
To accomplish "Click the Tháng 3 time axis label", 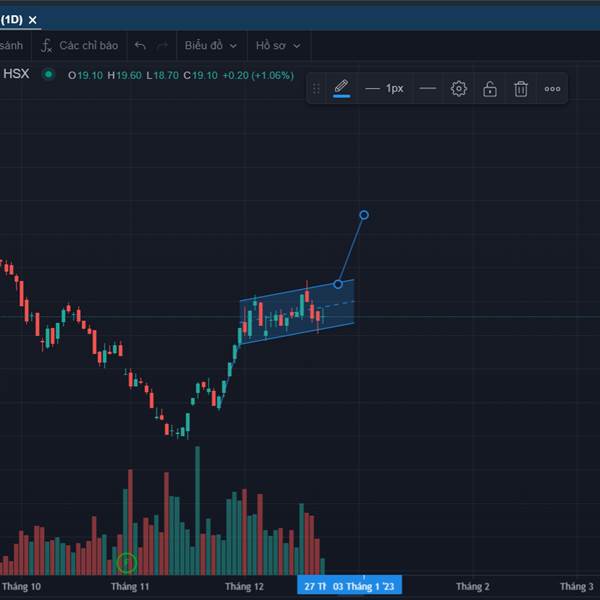I will pos(577,586).
